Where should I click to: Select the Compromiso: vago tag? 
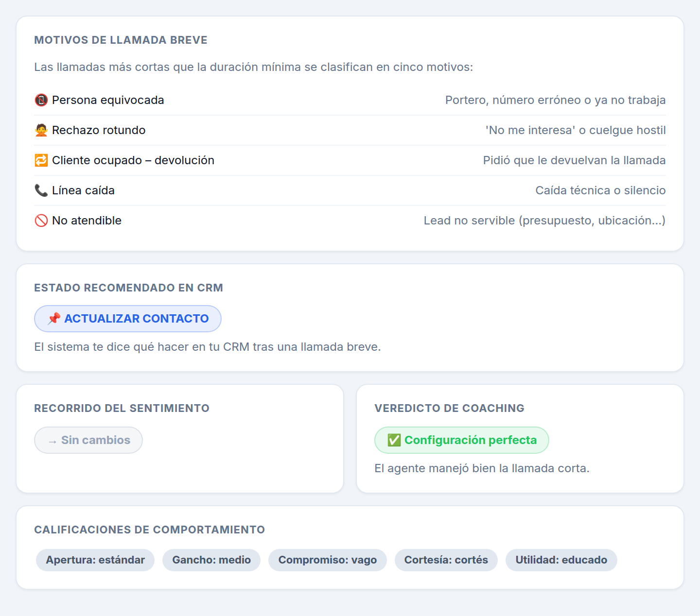click(x=328, y=560)
